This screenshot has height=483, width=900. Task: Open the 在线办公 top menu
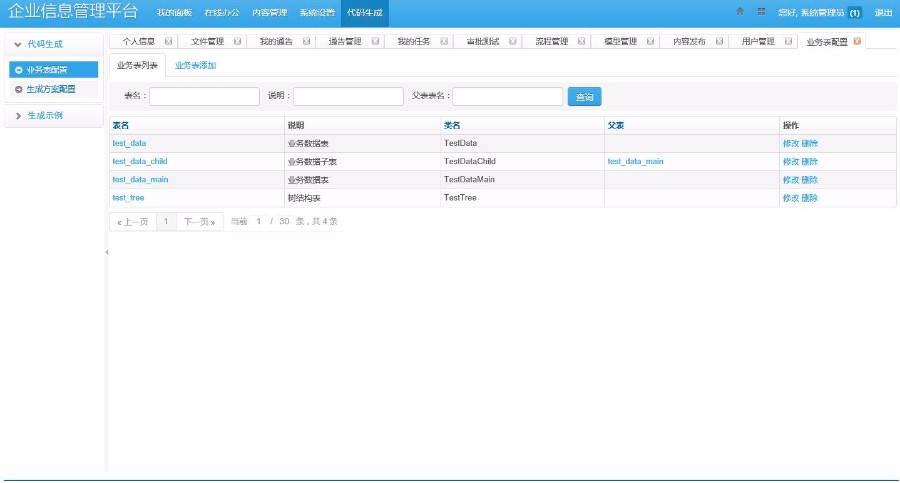click(222, 13)
